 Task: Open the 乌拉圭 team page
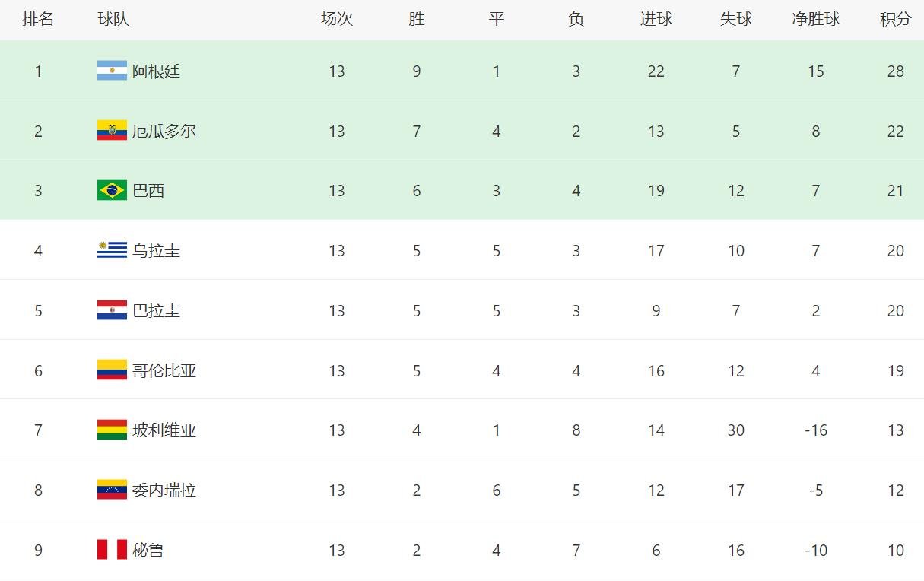(156, 250)
